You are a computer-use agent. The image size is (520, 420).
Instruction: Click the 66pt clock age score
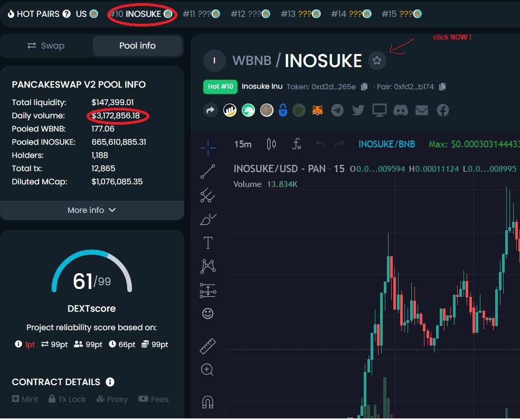122,344
